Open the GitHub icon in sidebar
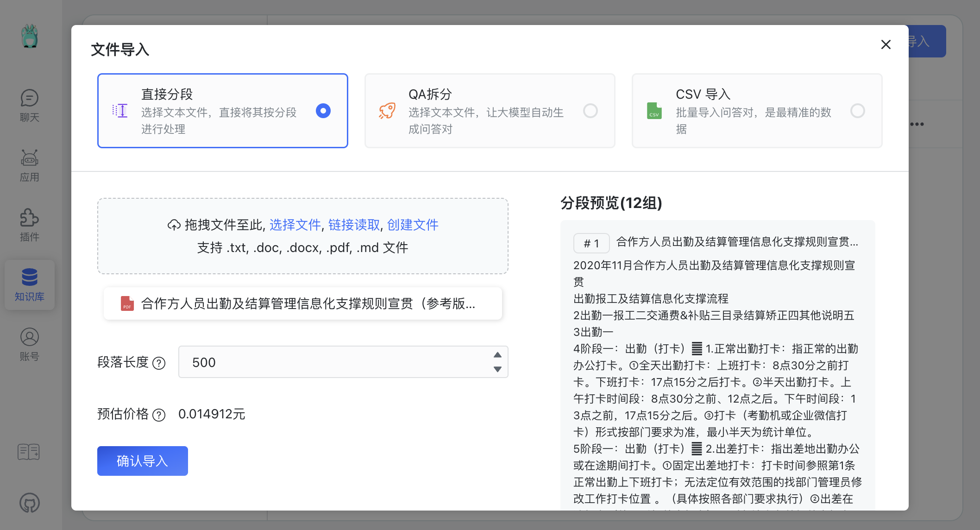The image size is (980, 530). [x=29, y=503]
